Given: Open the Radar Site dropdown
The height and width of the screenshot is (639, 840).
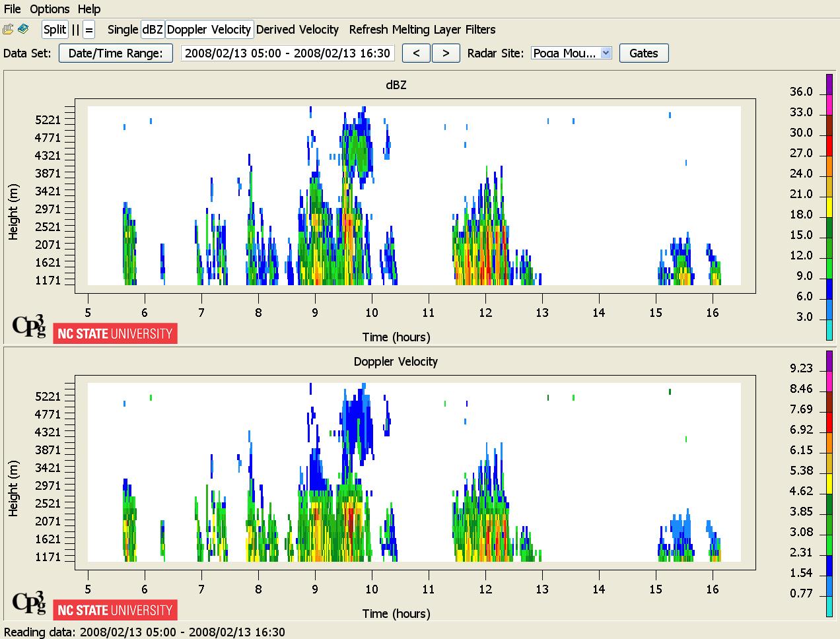Looking at the screenshot, I should point(571,53).
